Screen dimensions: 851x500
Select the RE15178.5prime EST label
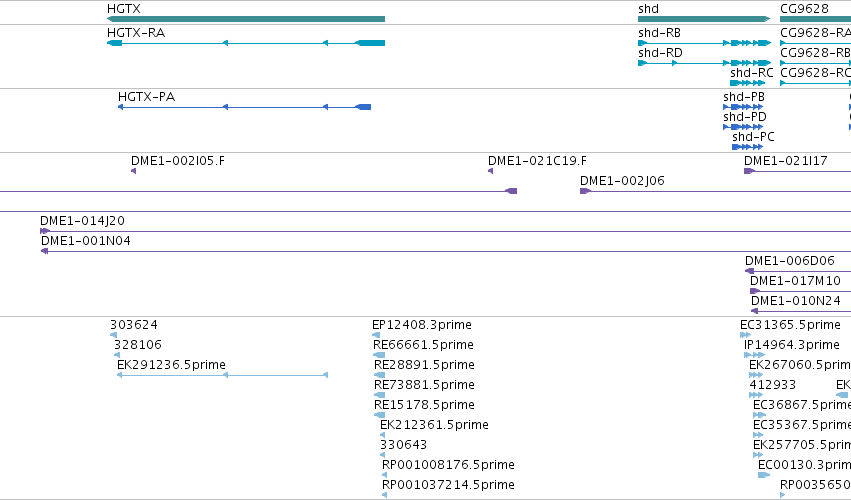click(424, 406)
